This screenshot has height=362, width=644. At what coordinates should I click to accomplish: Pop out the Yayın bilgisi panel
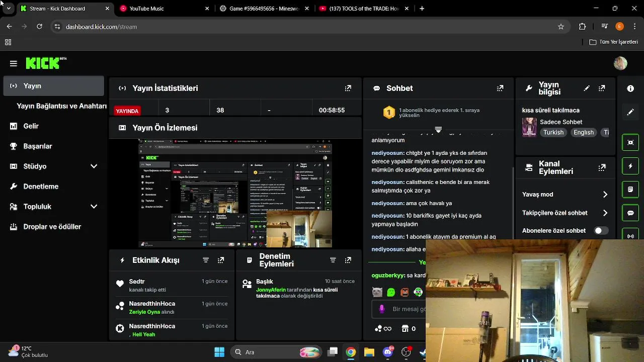pyautogui.click(x=602, y=88)
